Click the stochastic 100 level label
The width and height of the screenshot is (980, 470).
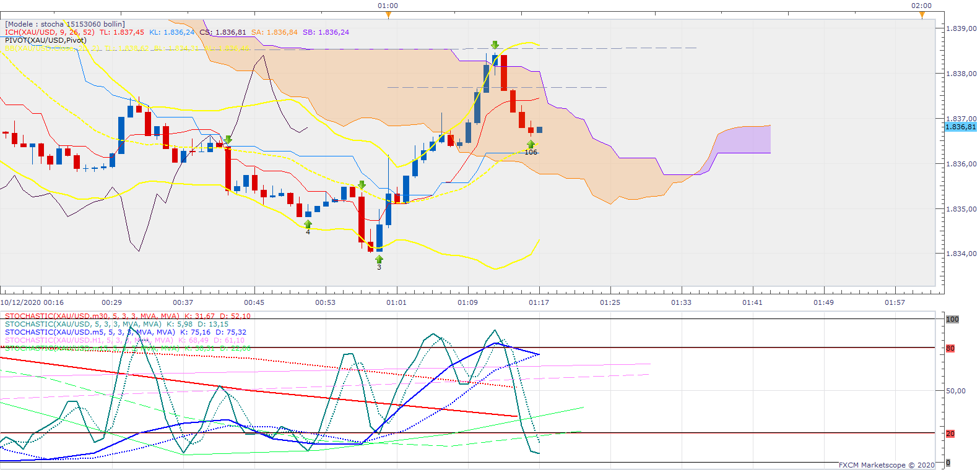(952, 319)
